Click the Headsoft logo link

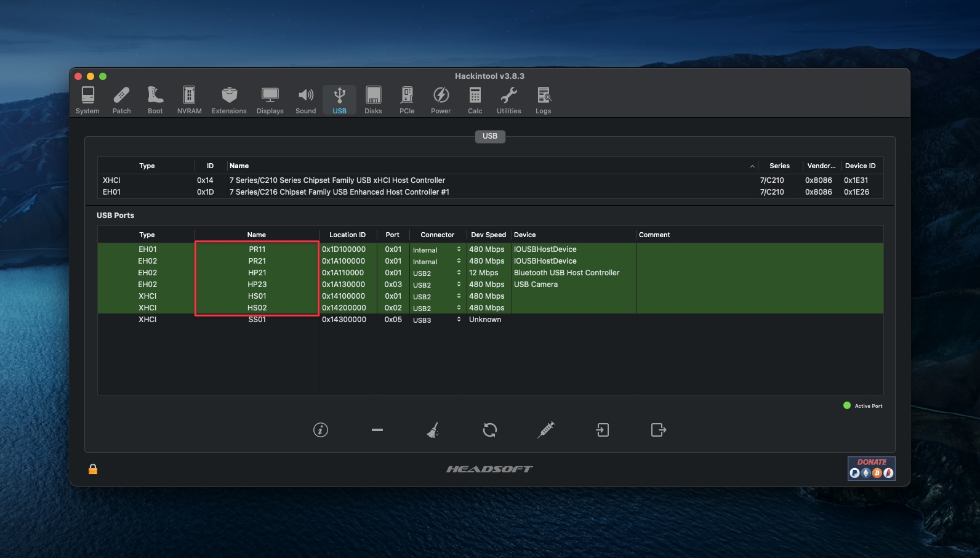[489, 469]
